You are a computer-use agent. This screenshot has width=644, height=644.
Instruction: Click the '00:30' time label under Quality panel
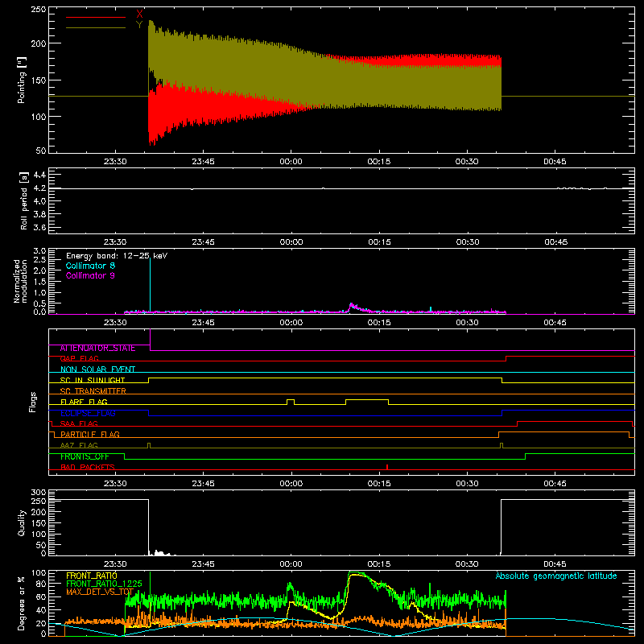tap(467, 564)
